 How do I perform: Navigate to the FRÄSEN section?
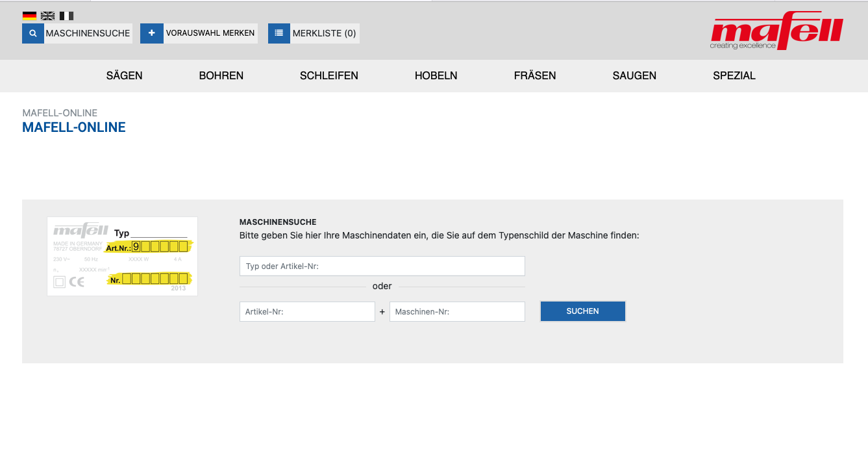point(534,76)
